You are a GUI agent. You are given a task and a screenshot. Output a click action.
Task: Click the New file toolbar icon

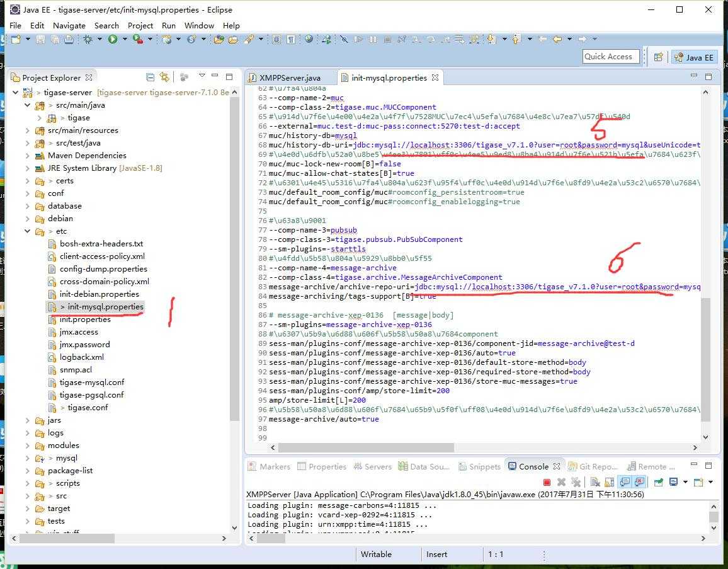[16, 40]
